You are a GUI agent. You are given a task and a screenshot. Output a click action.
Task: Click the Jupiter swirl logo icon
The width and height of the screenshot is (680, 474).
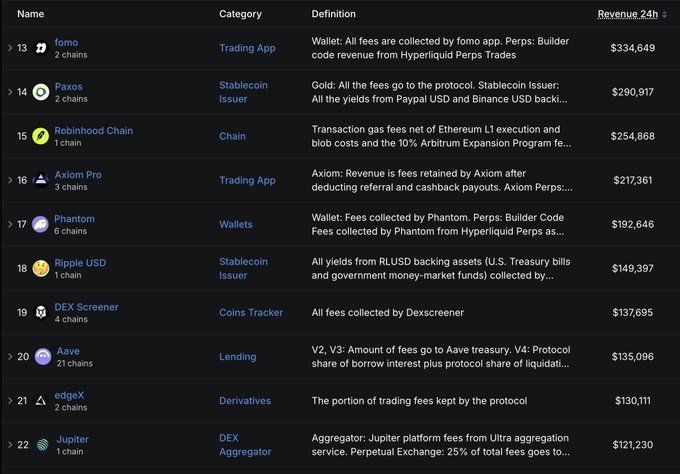(42, 445)
